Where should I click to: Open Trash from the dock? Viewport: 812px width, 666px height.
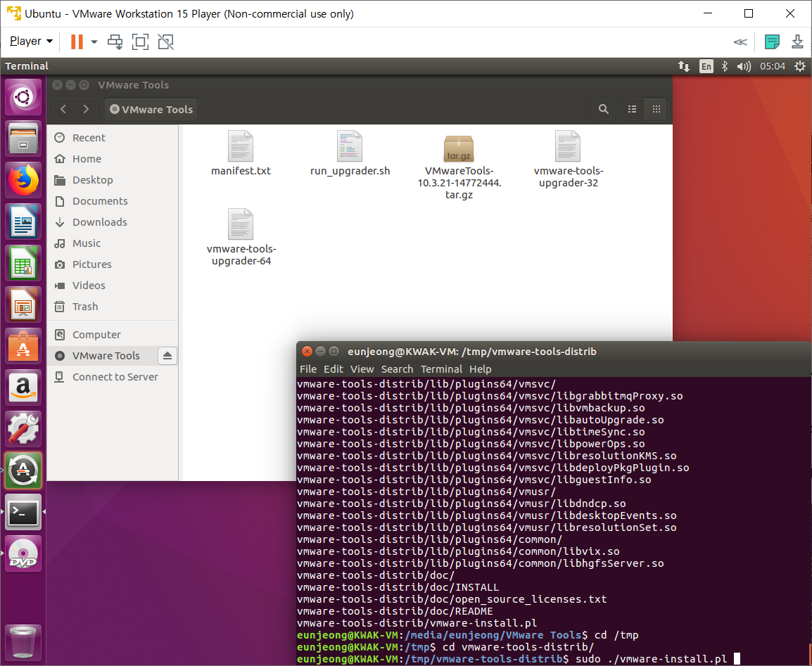(x=23, y=641)
